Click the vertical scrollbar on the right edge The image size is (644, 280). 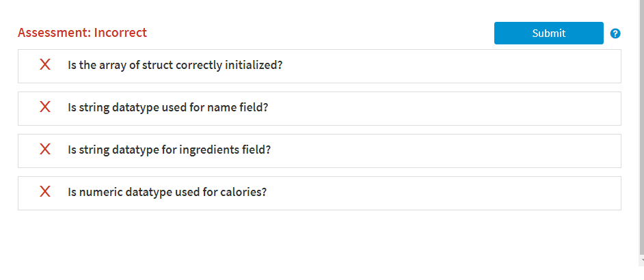(641, 127)
